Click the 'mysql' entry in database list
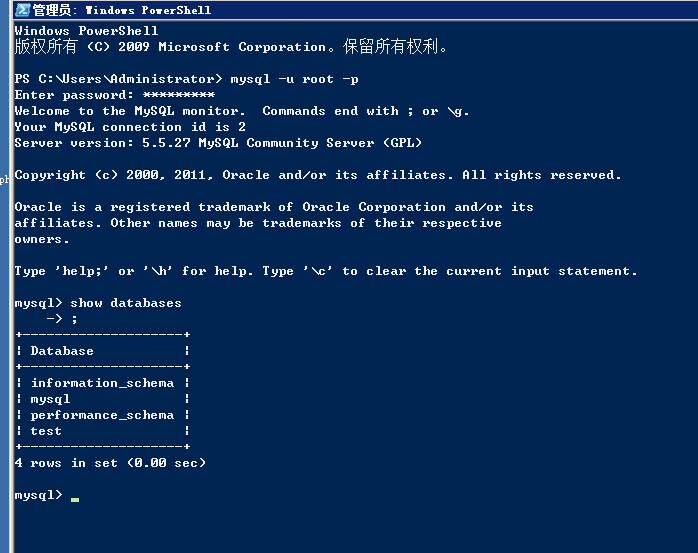 50,399
